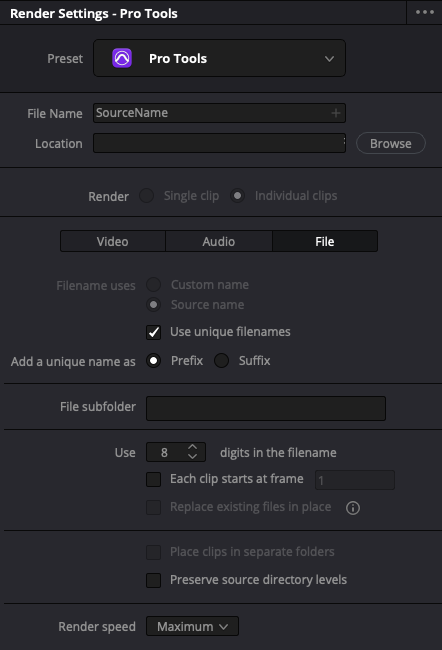Toggle Place clips in separate folders checkbox
The width and height of the screenshot is (442, 650).
[153, 552]
